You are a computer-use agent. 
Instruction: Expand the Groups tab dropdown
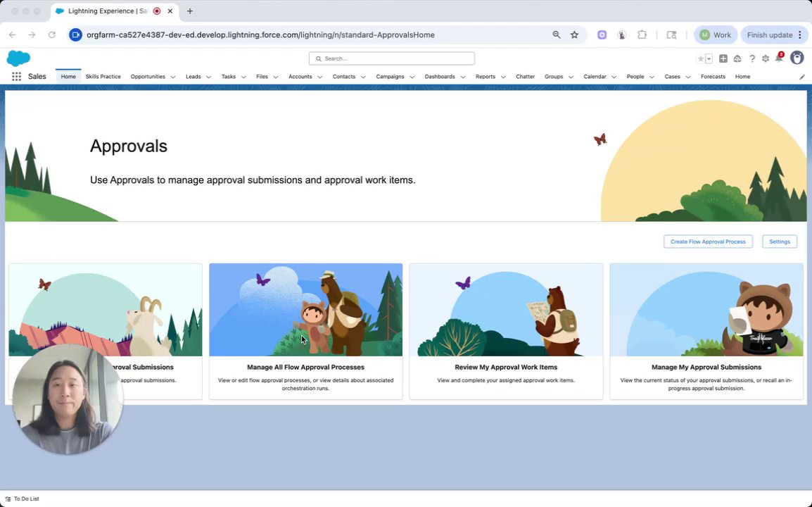[571, 77]
